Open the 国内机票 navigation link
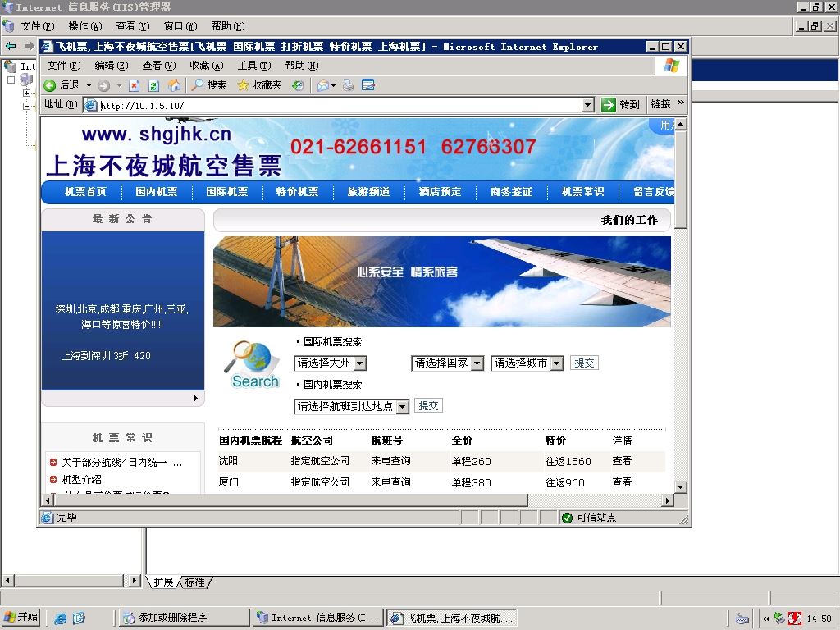This screenshot has height=630, width=840. pos(157,192)
